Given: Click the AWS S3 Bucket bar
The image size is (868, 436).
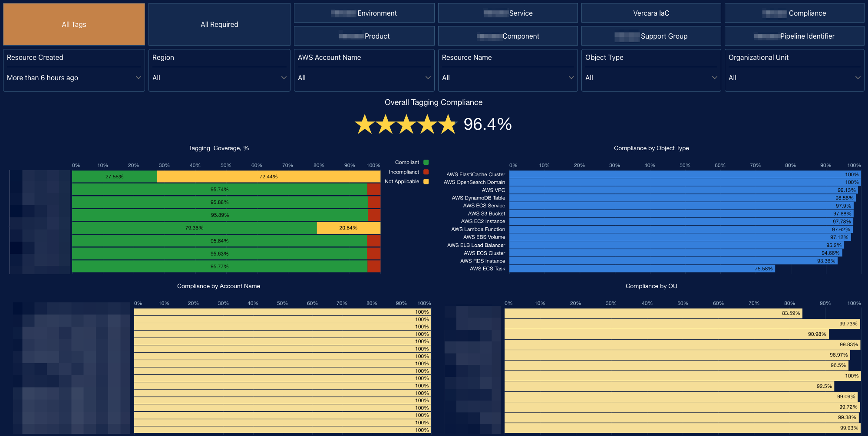Looking at the screenshot, I should pyautogui.click(x=681, y=213).
